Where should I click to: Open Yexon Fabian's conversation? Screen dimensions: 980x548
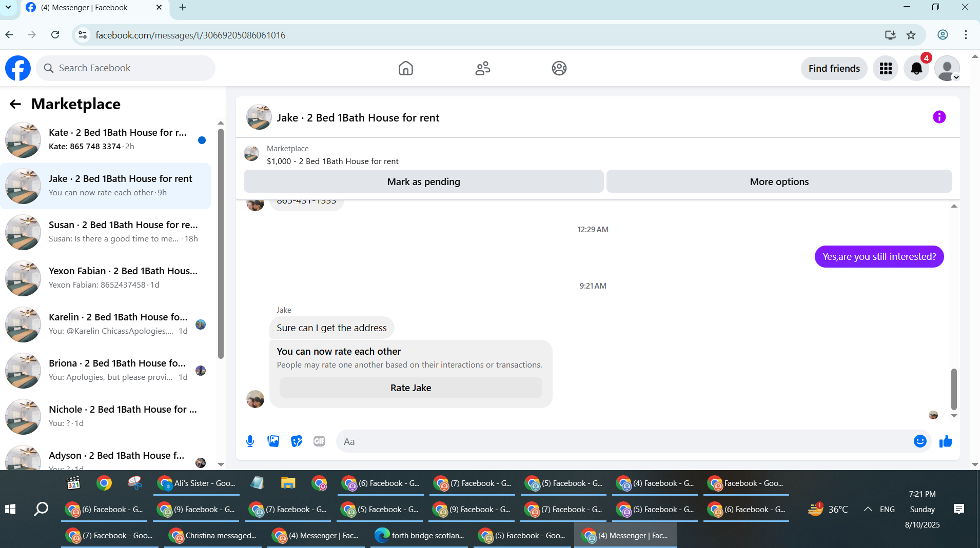105,278
